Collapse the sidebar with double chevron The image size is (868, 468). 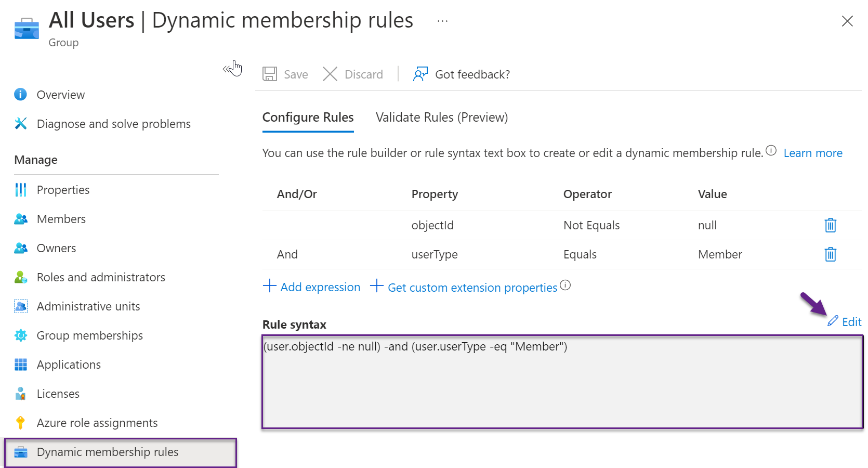point(228,69)
